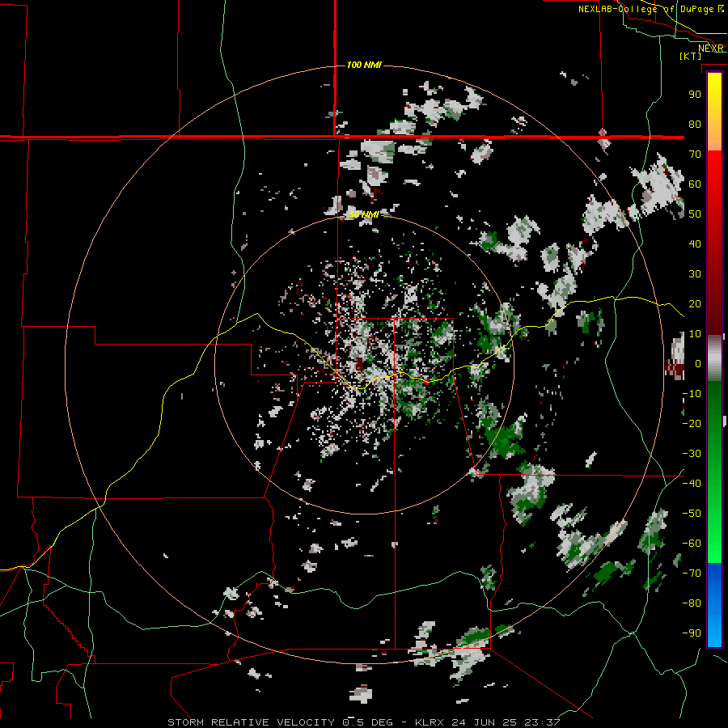Screen dimensions: 728x728
Task: Click the -70 value on velocity scale
Action: point(692,574)
